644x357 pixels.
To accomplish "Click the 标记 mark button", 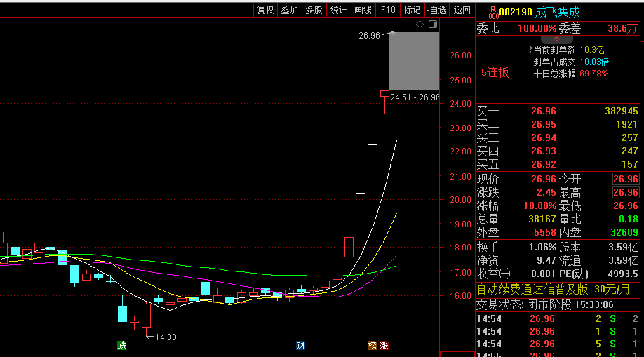I will click(x=412, y=11).
